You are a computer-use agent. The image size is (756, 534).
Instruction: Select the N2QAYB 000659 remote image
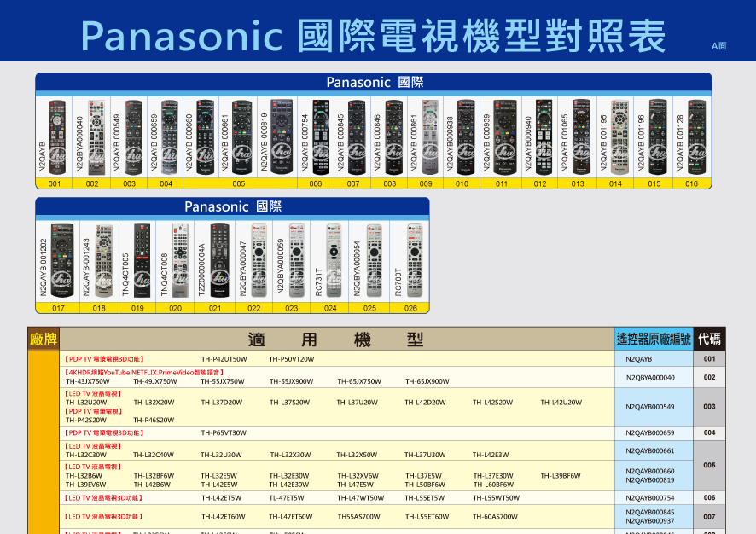169,136
